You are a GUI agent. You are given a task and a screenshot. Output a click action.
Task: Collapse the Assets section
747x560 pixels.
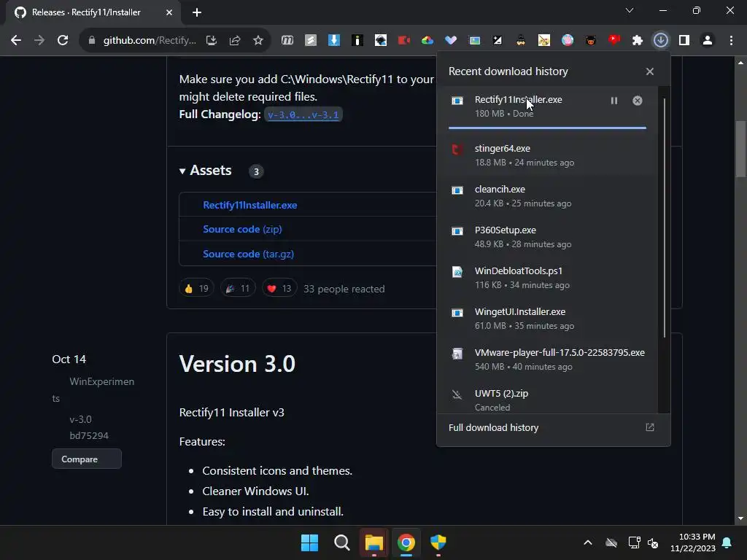205,171
